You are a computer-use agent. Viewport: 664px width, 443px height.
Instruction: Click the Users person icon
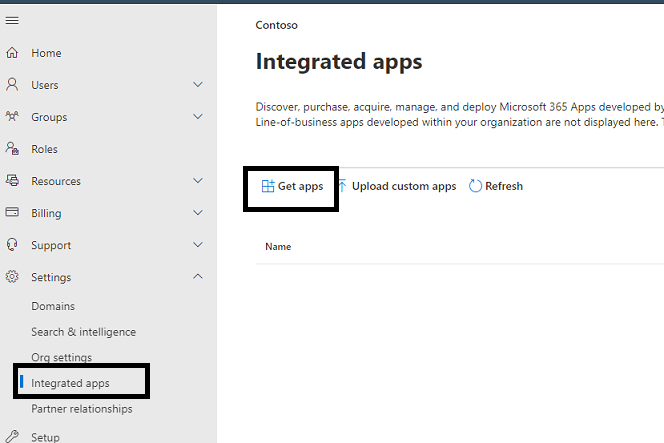pyautogui.click(x=12, y=84)
